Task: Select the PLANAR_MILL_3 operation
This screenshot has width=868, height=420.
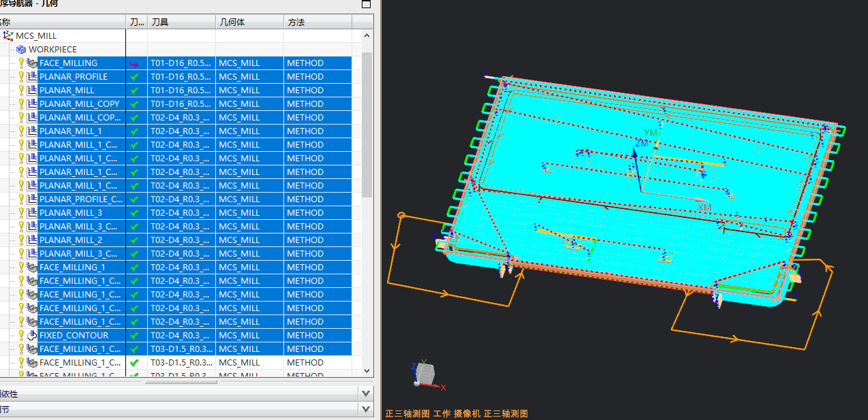Action: click(x=71, y=212)
